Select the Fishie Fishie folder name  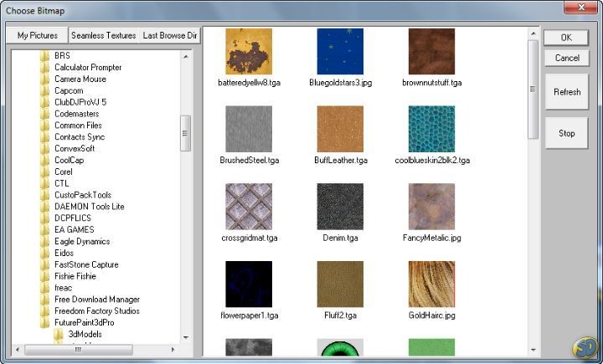pos(75,276)
